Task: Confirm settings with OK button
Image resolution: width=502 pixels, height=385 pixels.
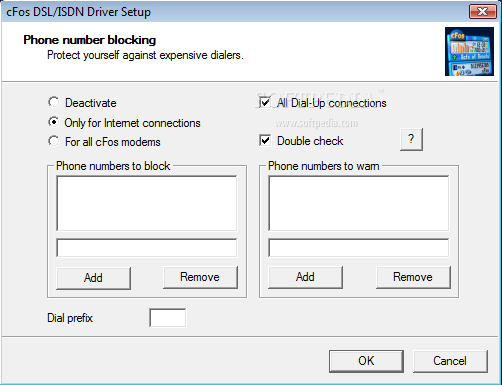Action: pos(366,361)
